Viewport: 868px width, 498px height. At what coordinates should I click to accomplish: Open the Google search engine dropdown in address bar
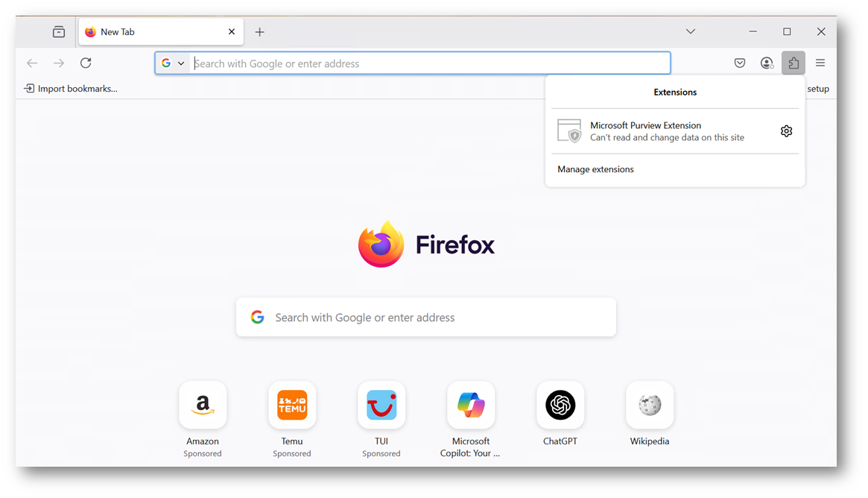(x=173, y=63)
